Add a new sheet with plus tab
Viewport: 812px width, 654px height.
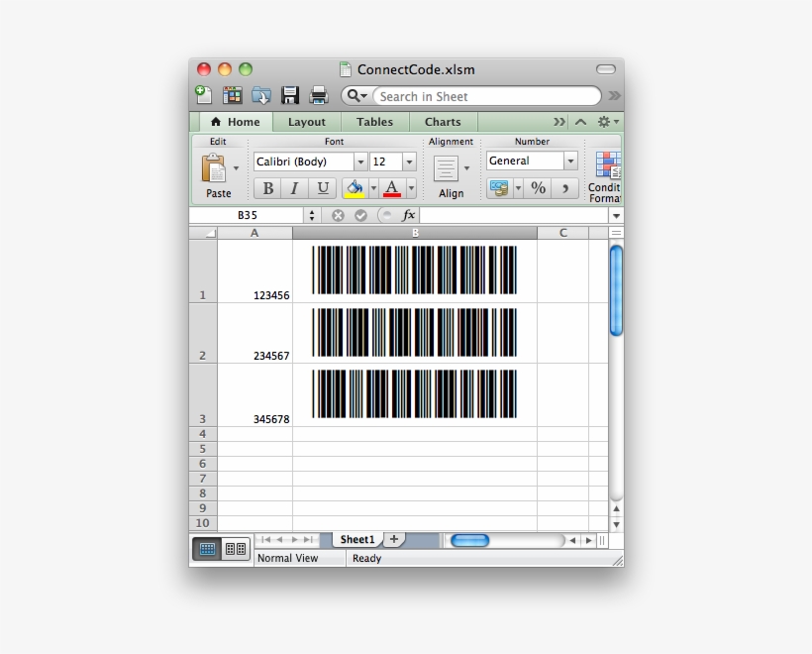click(x=393, y=539)
